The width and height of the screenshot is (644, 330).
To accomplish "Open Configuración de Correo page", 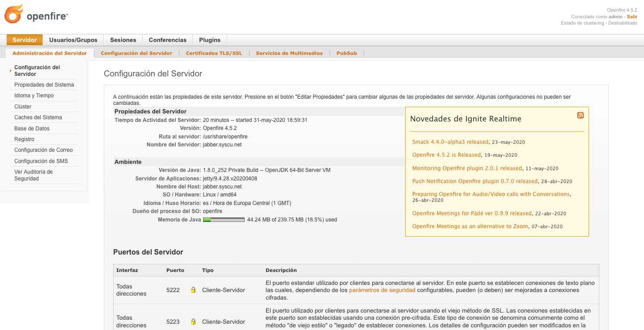I will click(x=43, y=150).
